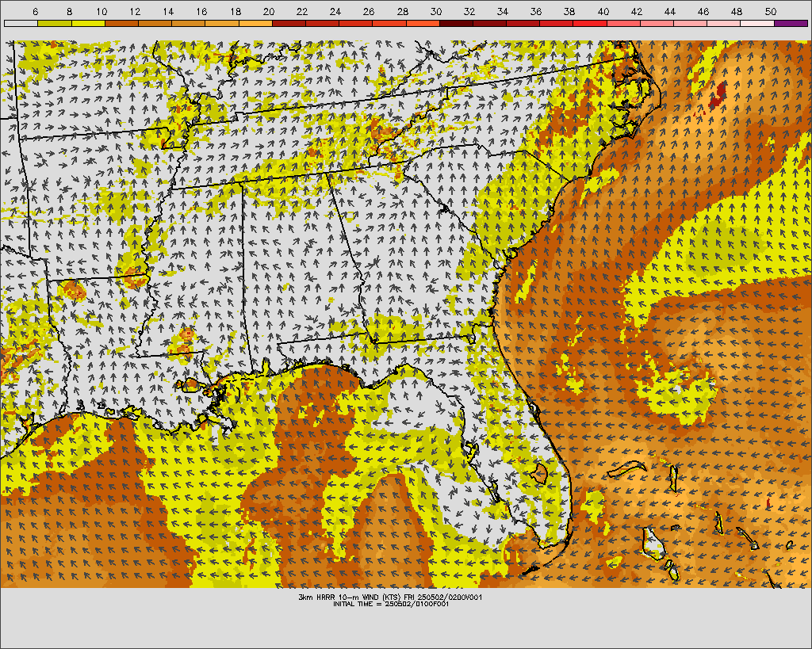
Task: Select the purple legend swatch right of 50
Action: point(791,23)
